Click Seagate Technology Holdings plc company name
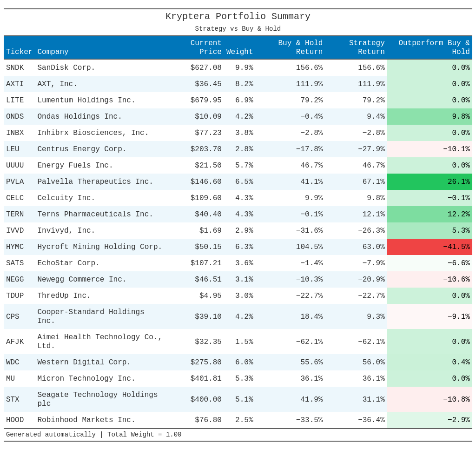Screen dimensions: 476x450 (x=98, y=399)
